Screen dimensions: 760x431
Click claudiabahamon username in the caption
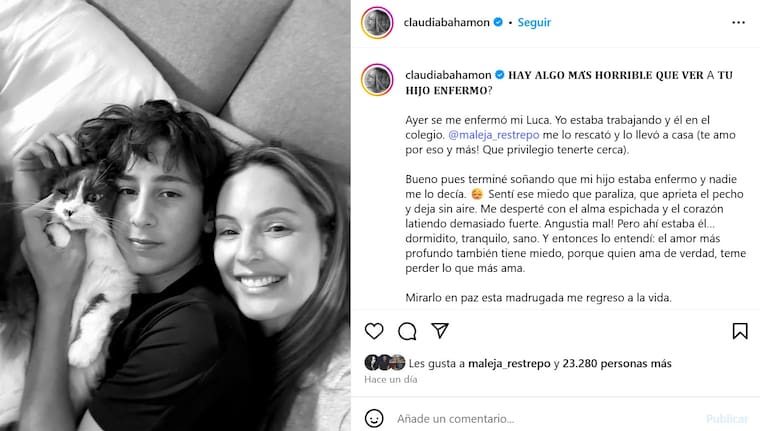(448, 75)
